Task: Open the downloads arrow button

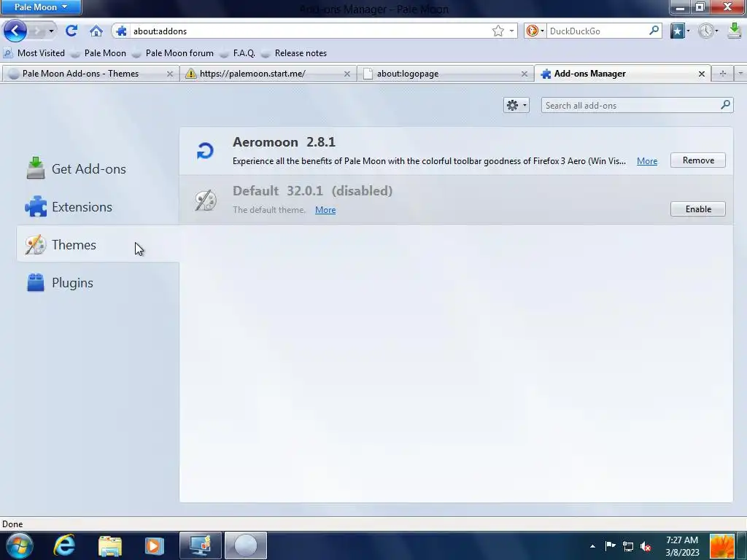Action: [x=735, y=31]
